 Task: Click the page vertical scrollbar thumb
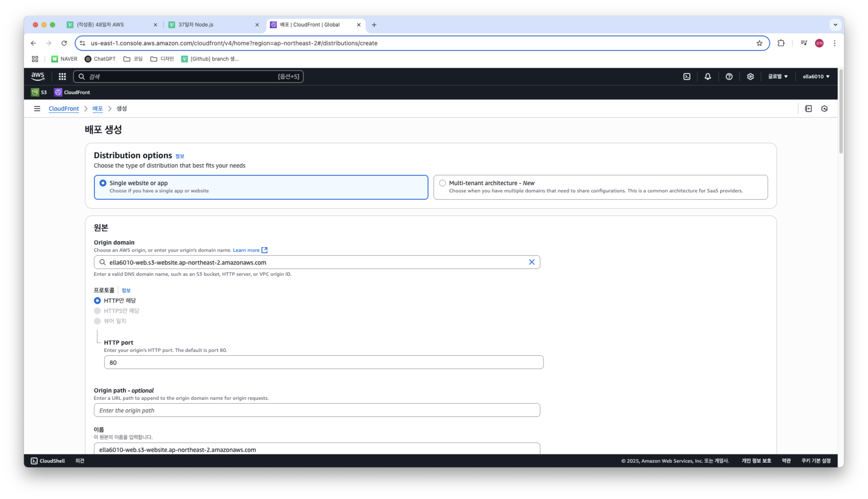pos(841,111)
